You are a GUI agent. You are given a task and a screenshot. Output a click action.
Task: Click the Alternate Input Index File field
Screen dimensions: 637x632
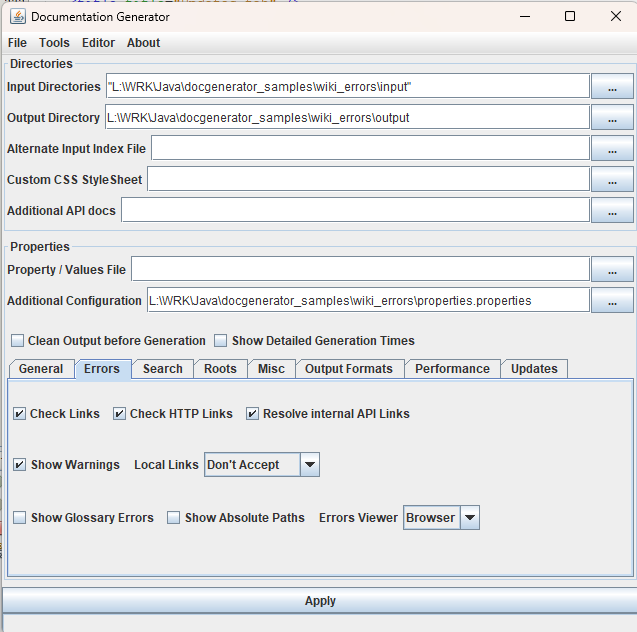tap(370, 148)
